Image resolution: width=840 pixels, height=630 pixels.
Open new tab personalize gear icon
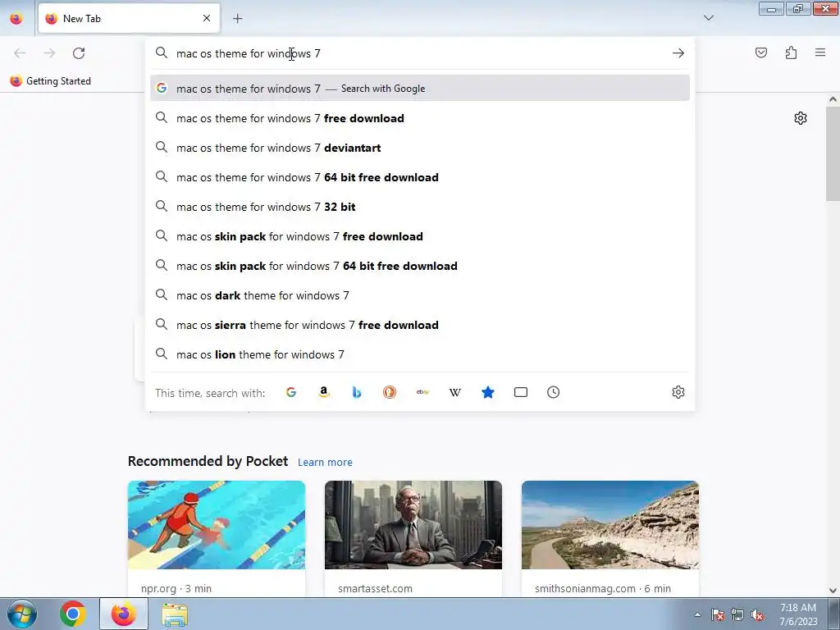click(x=801, y=118)
